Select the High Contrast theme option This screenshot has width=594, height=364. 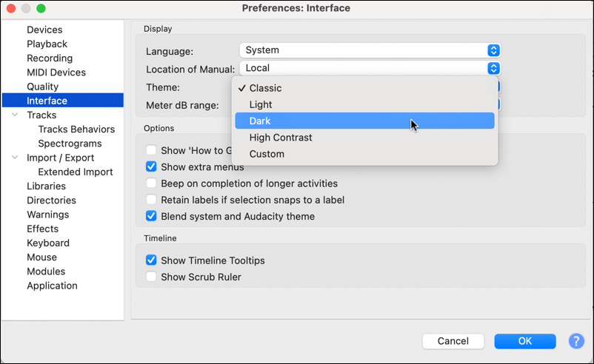pos(281,138)
